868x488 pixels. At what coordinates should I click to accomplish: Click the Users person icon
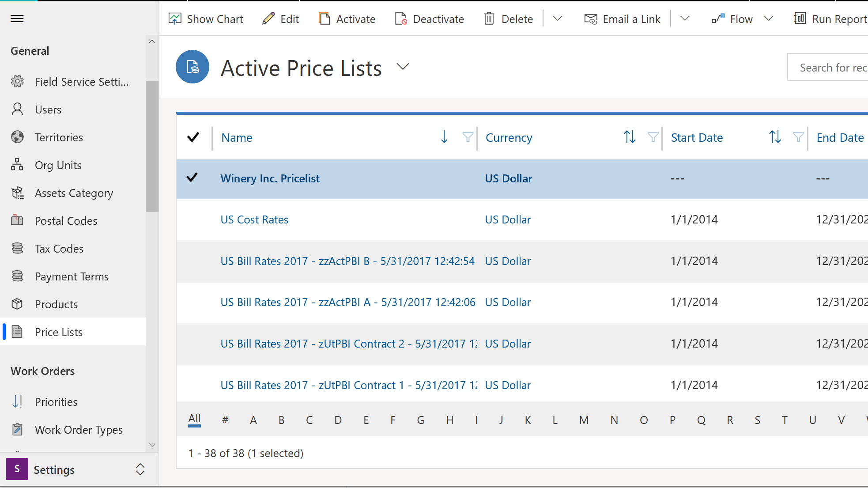coord(17,109)
